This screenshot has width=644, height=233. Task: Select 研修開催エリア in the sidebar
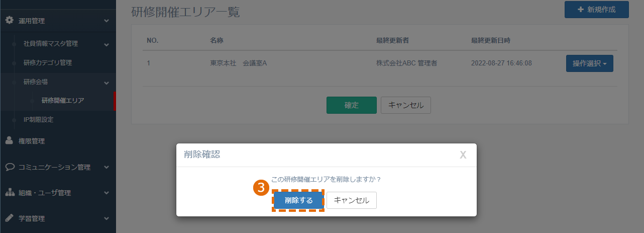tap(63, 101)
